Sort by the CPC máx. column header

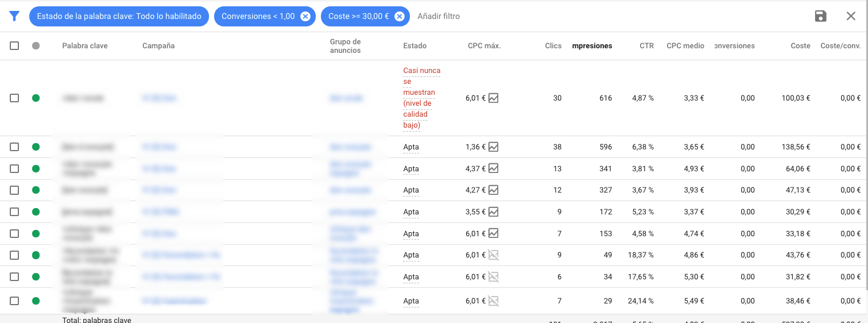(485, 46)
